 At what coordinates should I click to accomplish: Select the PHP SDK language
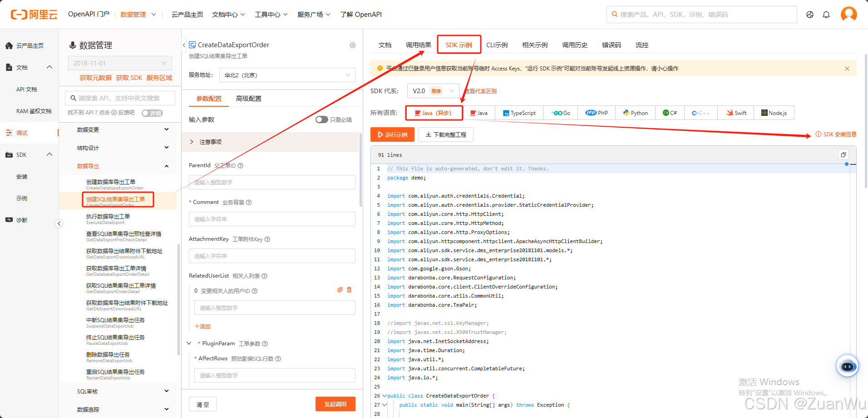coord(597,113)
